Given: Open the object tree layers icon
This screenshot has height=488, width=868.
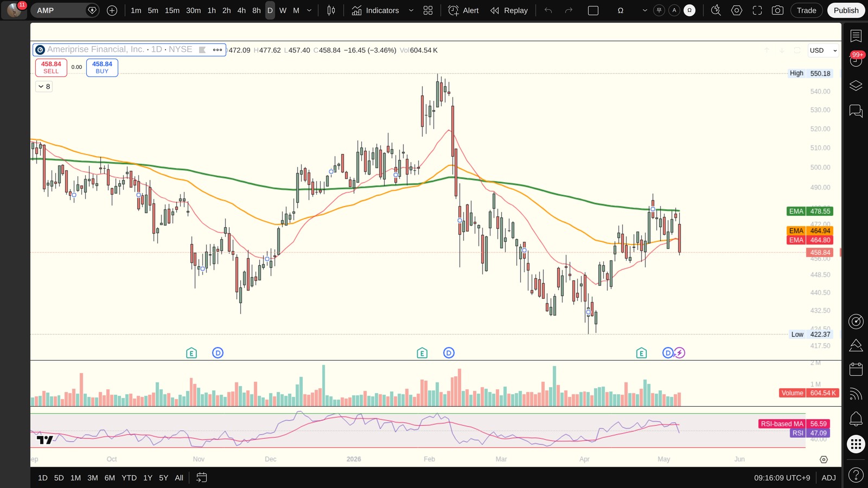Looking at the screenshot, I should tap(856, 86).
